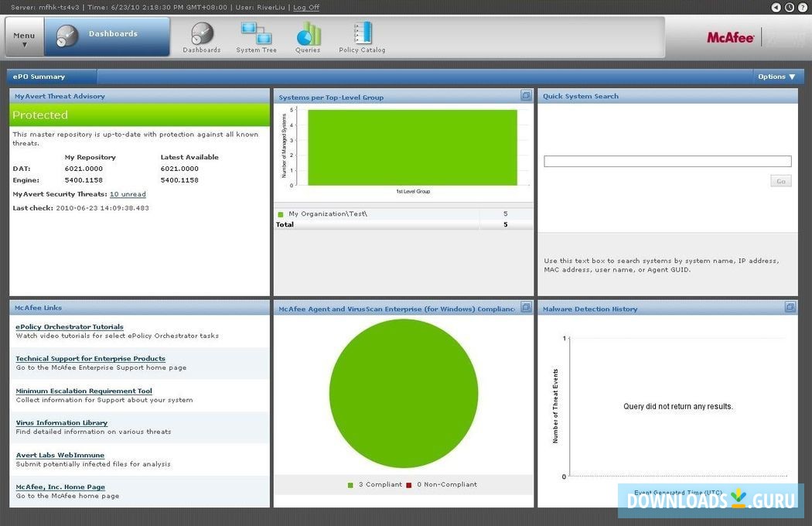The height and width of the screenshot is (526, 812).
Task: Open the help icon in the header
Action: click(x=802, y=7)
